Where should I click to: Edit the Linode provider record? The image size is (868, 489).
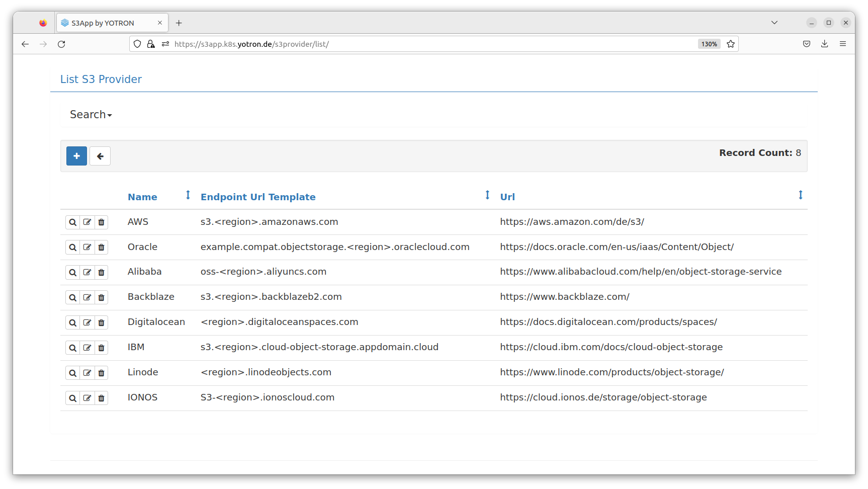tap(87, 373)
